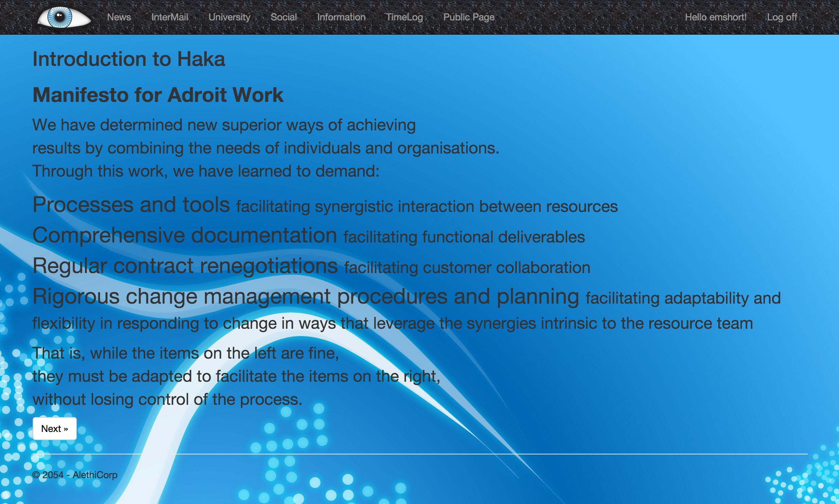
Task: Click the AlethiCorp eye logo
Action: click(64, 17)
